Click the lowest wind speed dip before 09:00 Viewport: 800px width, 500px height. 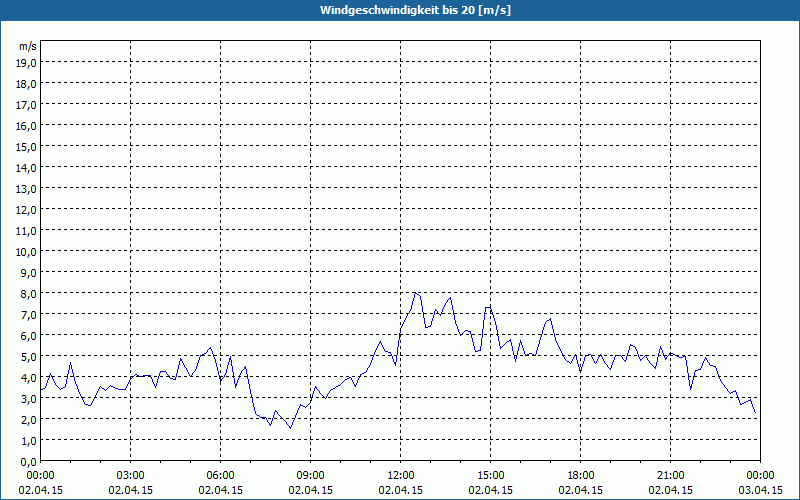click(x=290, y=428)
